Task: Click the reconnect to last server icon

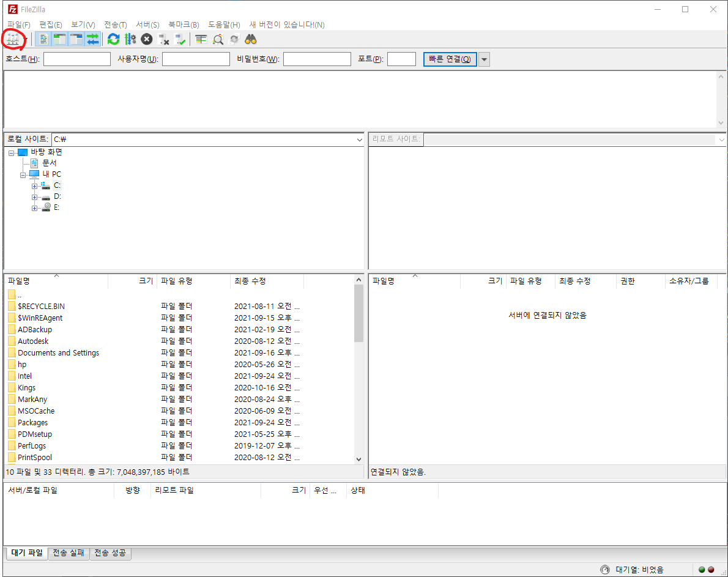Action: tap(180, 39)
